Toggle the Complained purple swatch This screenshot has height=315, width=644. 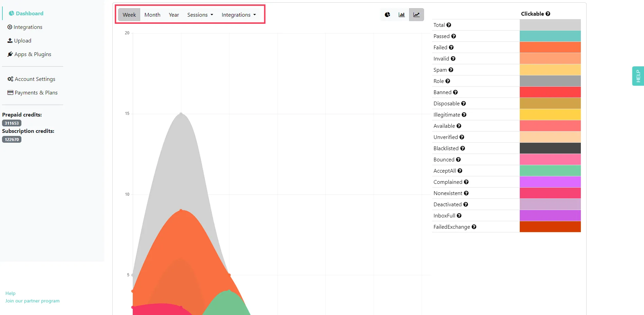550,182
